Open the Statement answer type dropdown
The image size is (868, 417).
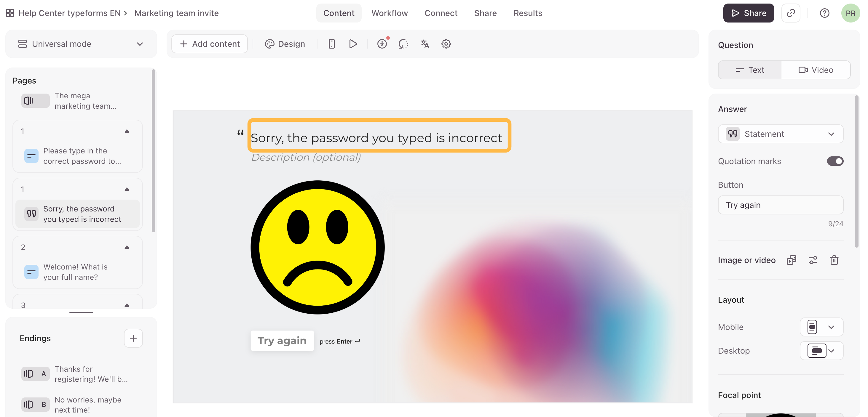tap(780, 134)
